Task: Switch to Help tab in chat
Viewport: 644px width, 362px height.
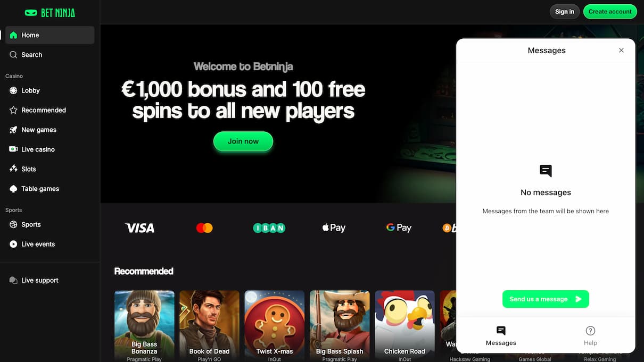Action: (590, 336)
